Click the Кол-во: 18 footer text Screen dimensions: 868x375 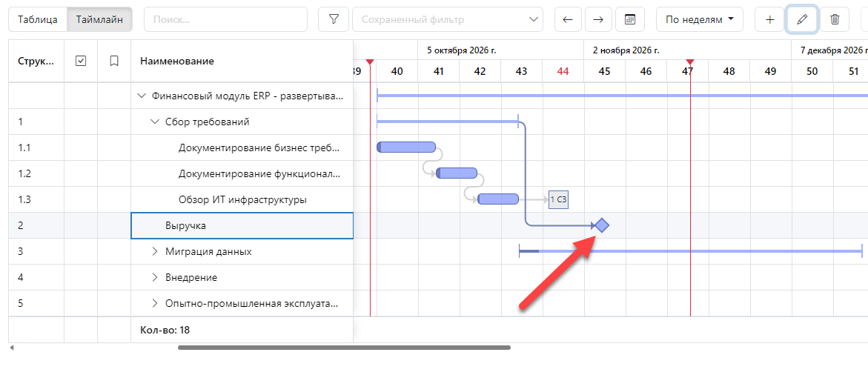[165, 330]
